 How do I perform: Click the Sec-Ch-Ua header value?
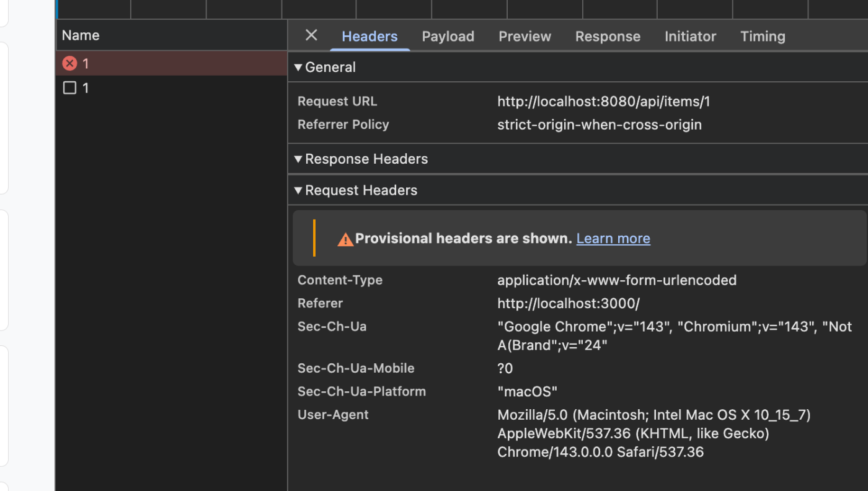pos(675,336)
